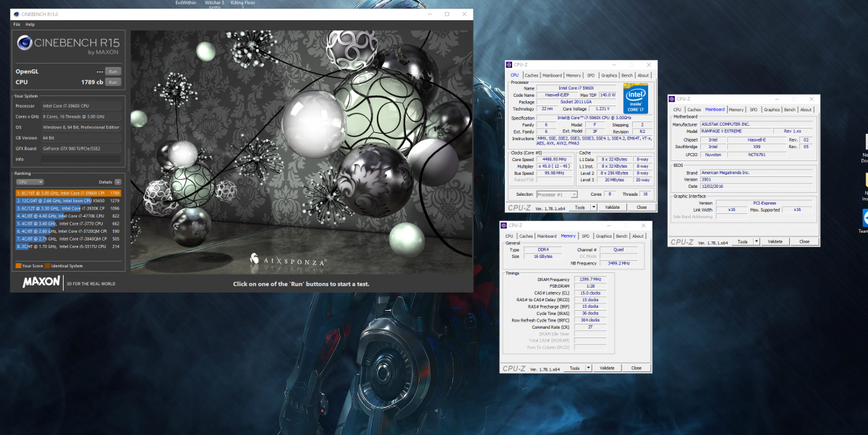Expand Tools arrow in CPU-Z Memory window
Viewport: 868px width, 435px height.
[x=589, y=368]
